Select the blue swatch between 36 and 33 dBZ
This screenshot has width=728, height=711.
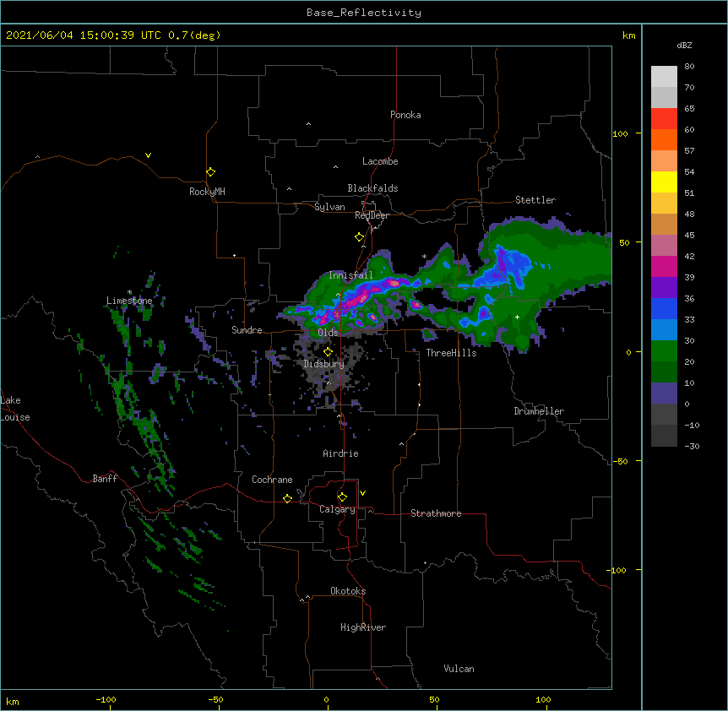664,308
